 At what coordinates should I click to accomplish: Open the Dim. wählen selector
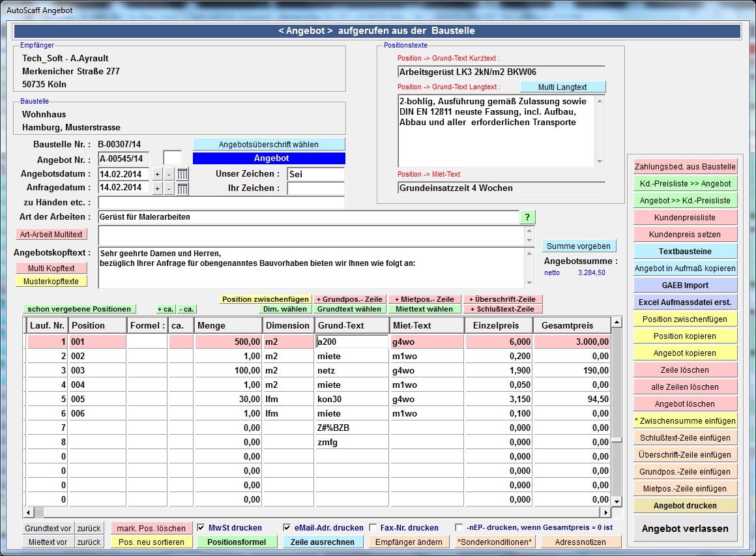[285, 309]
